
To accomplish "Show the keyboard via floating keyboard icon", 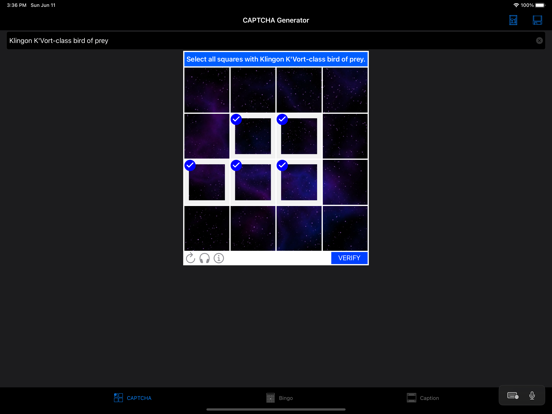I will pos(513,396).
